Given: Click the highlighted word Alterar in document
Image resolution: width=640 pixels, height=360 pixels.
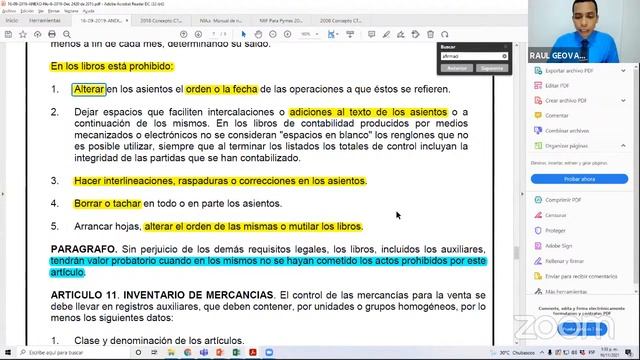Looking at the screenshot, I should pyautogui.click(x=89, y=89).
